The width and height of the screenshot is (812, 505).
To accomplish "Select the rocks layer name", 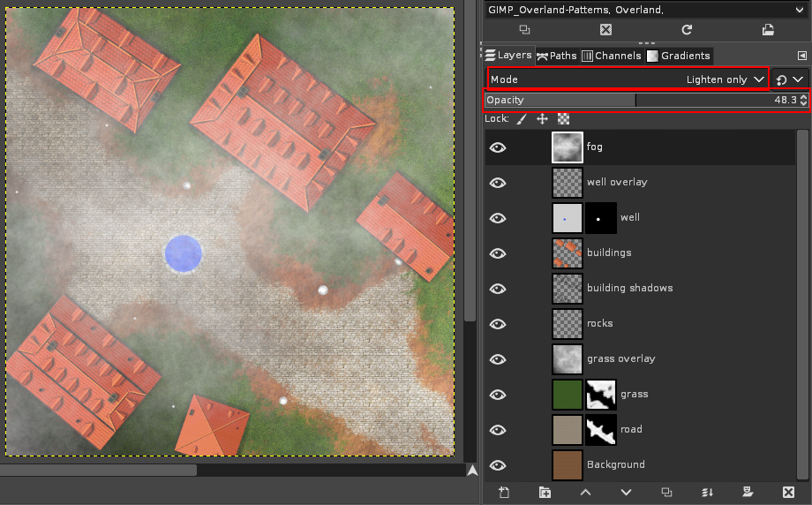I will (x=599, y=323).
